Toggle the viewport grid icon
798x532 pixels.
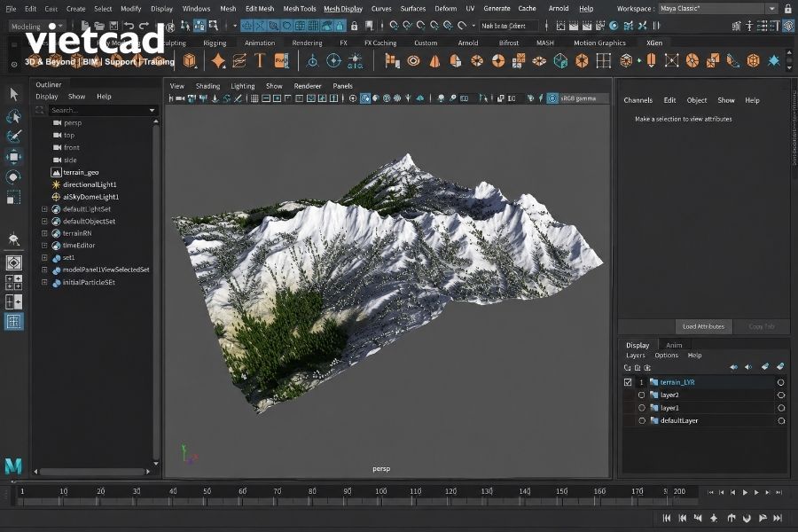[x=254, y=98]
